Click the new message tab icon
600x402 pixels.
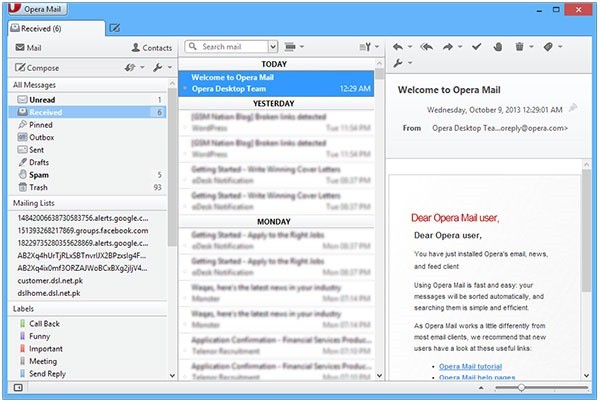point(114,28)
